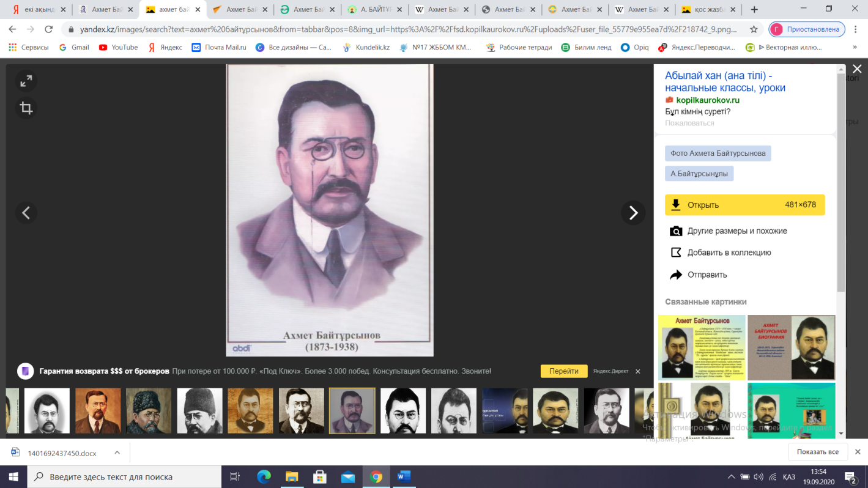868x488 pixels.
Task: Click the Отправить share option
Action: tap(699, 275)
